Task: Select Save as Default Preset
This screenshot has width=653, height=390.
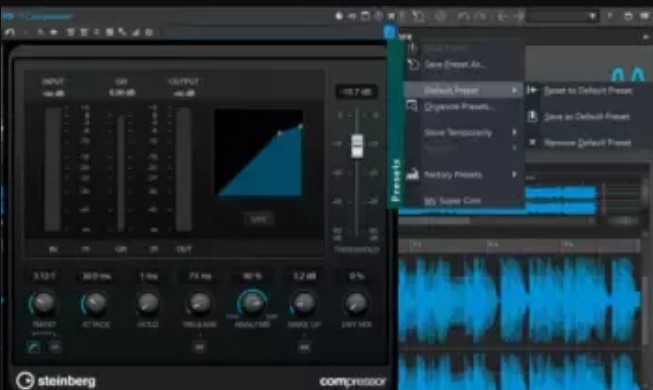Action: click(x=587, y=117)
